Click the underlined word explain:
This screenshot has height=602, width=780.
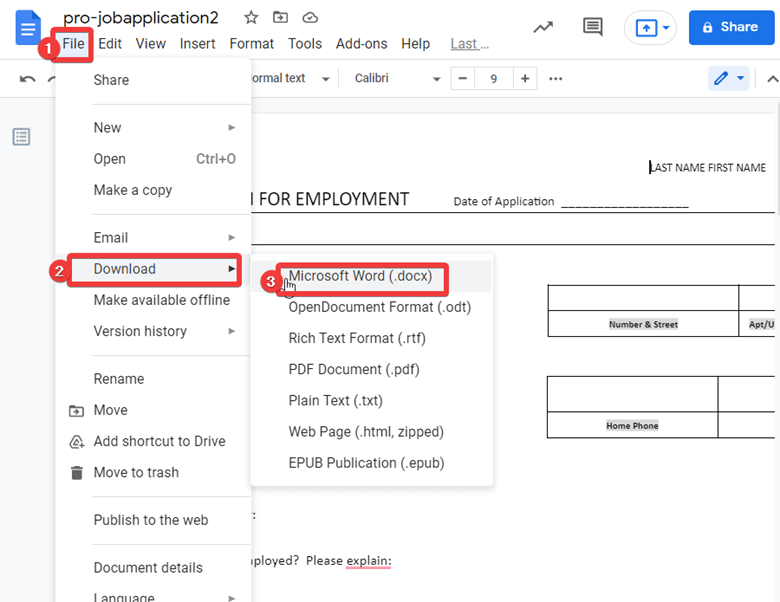click(369, 561)
